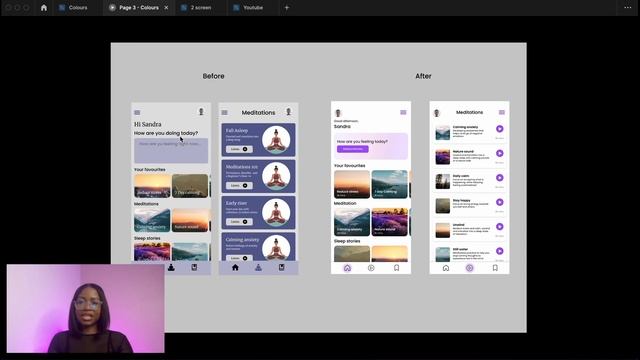
Task: Tap profile avatar on After home screen
Action: pyautogui.click(x=338, y=113)
